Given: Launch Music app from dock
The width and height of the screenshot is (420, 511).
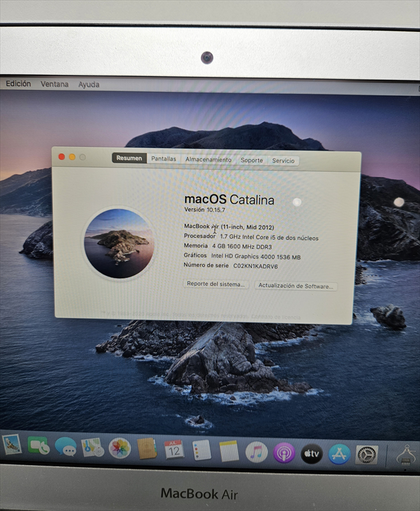Looking at the screenshot, I should 257,452.
